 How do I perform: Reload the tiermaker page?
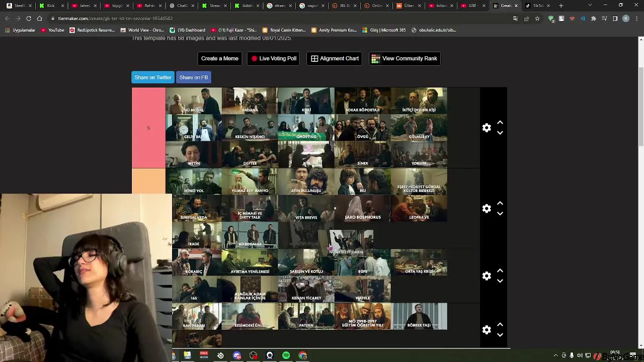(29, 19)
